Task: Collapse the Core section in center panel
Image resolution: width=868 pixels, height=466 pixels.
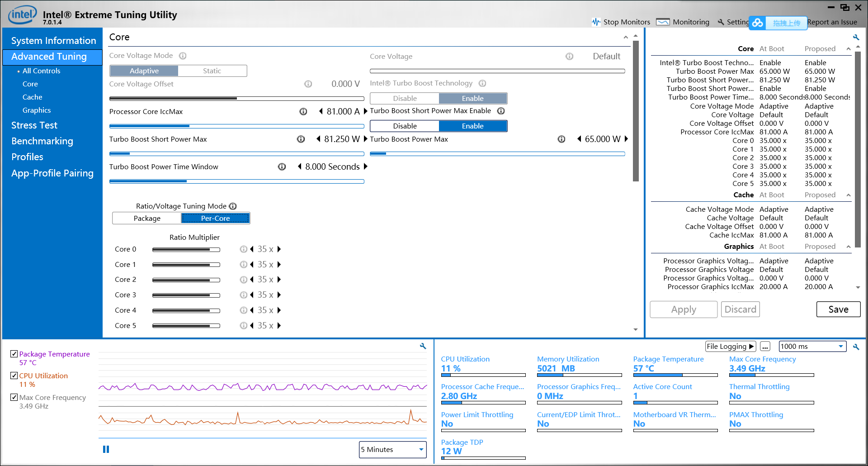Action: point(626,38)
